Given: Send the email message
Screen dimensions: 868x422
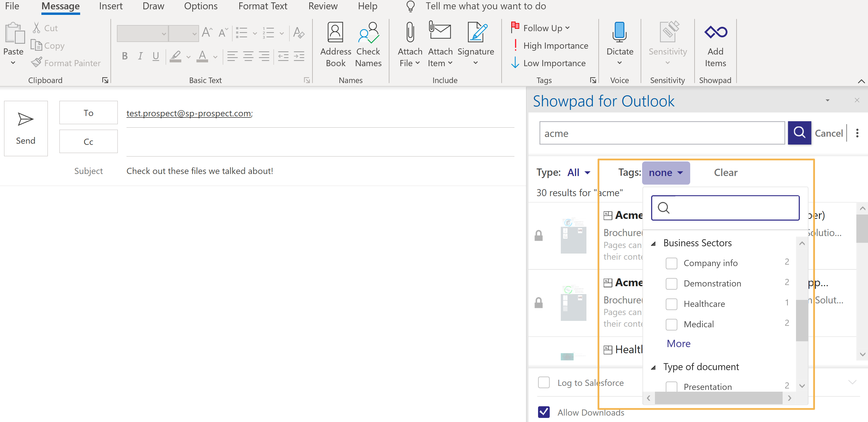Looking at the screenshot, I should tap(26, 128).
